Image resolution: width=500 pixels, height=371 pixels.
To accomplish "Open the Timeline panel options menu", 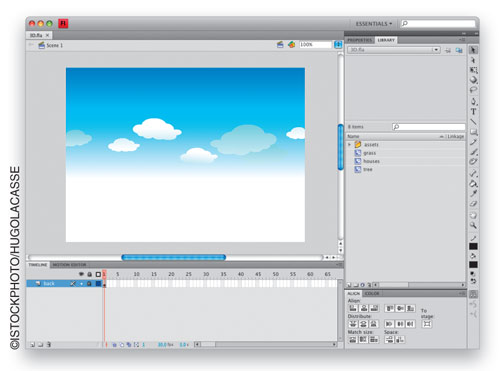I will pyautogui.click(x=339, y=265).
